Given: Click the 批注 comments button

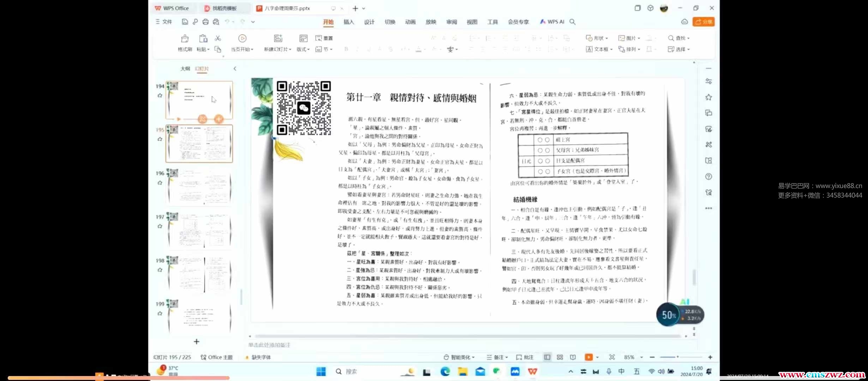Looking at the screenshot, I should tap(525, 357).
